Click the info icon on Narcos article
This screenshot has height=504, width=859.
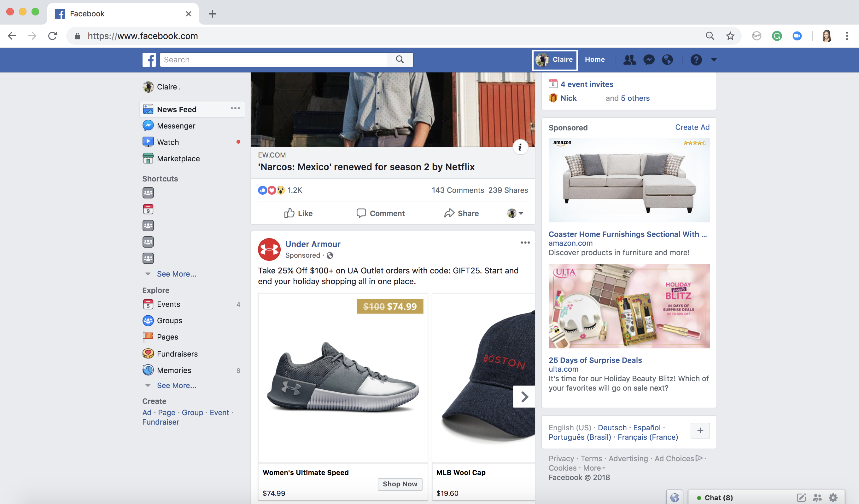[x=520, y=147]
